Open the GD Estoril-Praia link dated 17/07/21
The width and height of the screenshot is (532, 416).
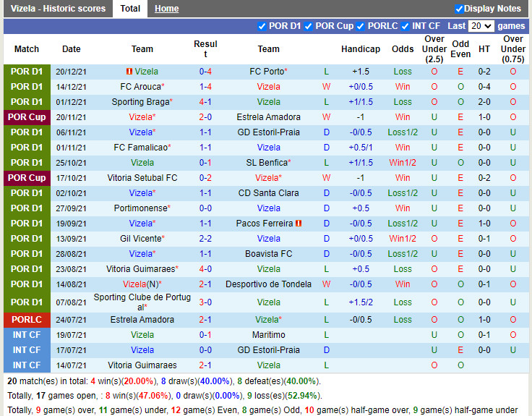pyautogui.click(x=268, y=350)
